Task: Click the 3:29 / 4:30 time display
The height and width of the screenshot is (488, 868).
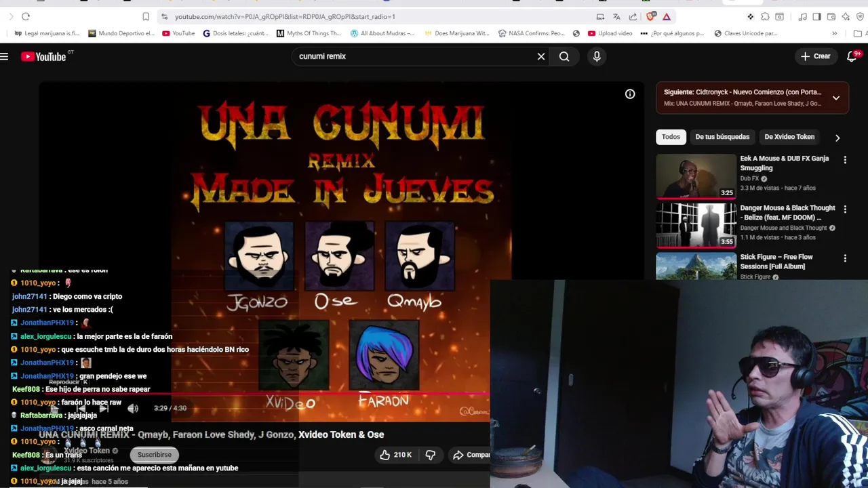Action: point(170,408)
